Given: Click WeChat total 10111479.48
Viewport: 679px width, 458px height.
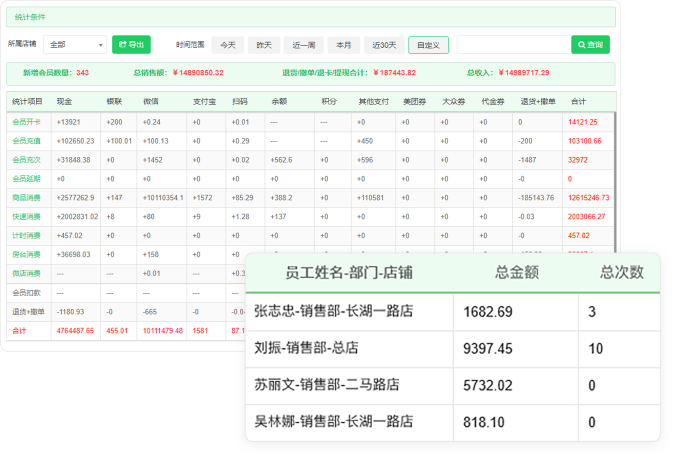Looking at the screenshot, I should pyautogui.click(x=163, y=331).
